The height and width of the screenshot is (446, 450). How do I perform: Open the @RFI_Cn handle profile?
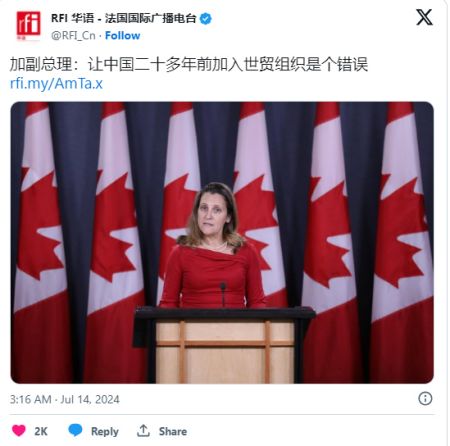point(73,35)
